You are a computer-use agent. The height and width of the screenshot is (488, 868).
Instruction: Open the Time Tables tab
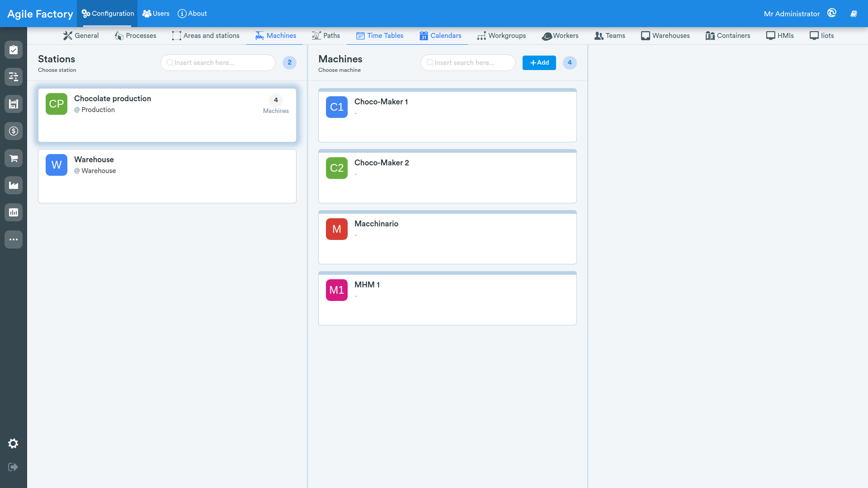click(x=380, y=36)
